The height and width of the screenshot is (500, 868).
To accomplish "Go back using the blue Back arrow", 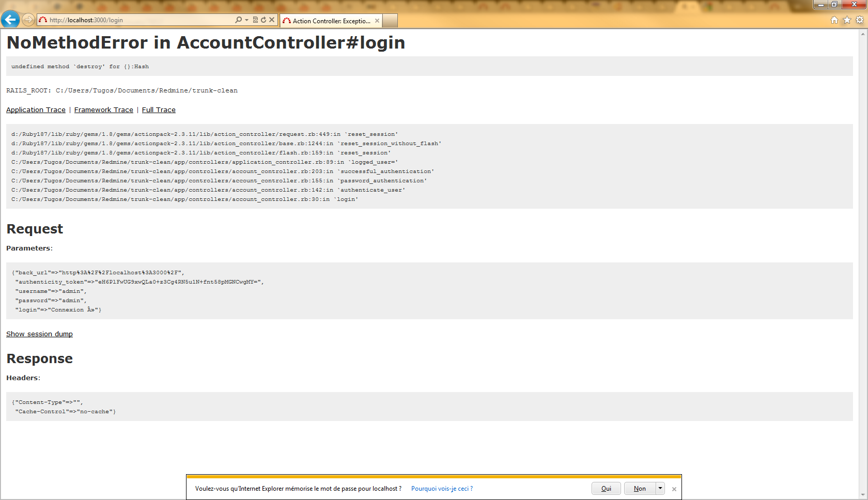I will (x=10, y=20).
